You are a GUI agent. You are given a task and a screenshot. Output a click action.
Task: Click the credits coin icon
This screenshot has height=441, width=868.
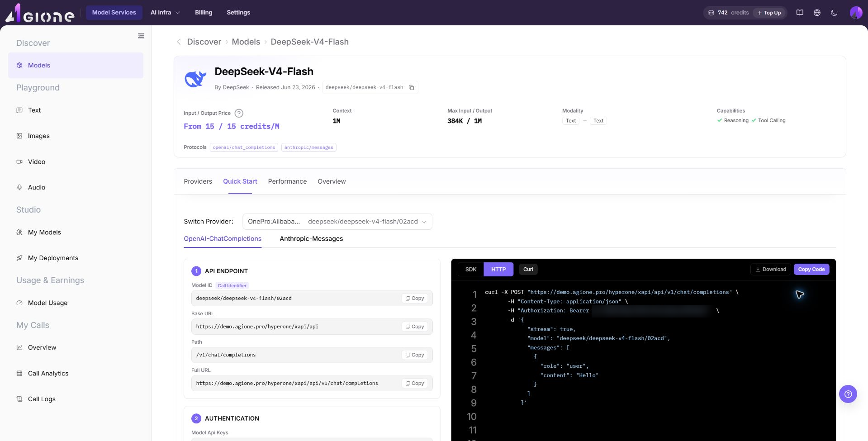coord(711,13)
